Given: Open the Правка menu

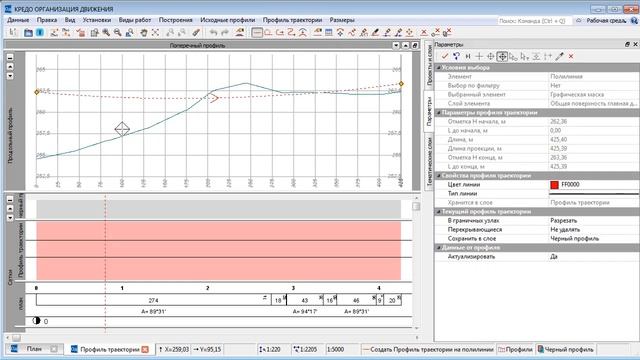Looking at the screenshot, I should pos(47,20).
